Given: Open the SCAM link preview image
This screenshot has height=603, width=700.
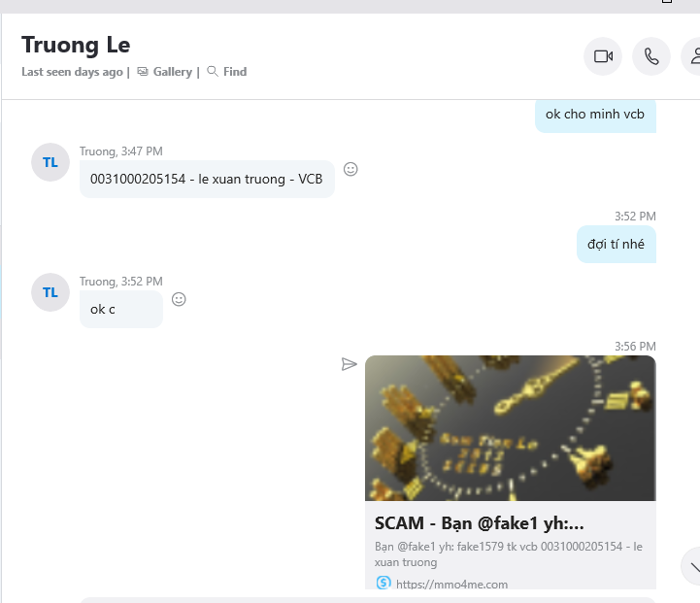Looking at the screenshot, I should click(511, 428).
